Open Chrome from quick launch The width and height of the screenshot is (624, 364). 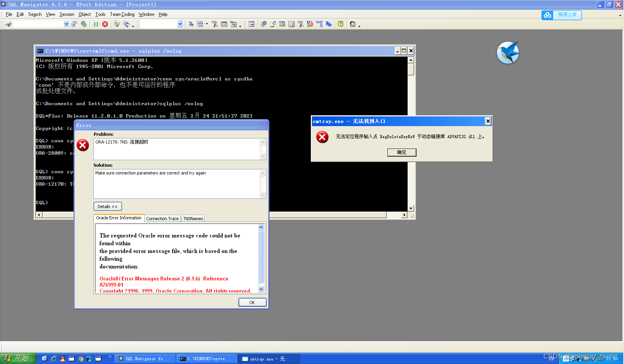coord(81,359)
